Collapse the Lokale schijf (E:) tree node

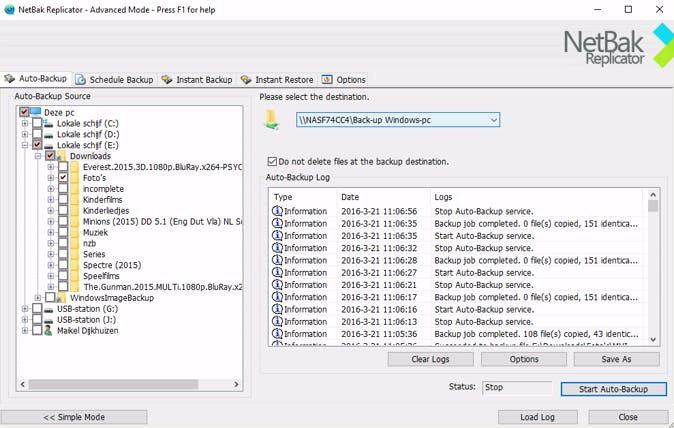click(25, 145)
